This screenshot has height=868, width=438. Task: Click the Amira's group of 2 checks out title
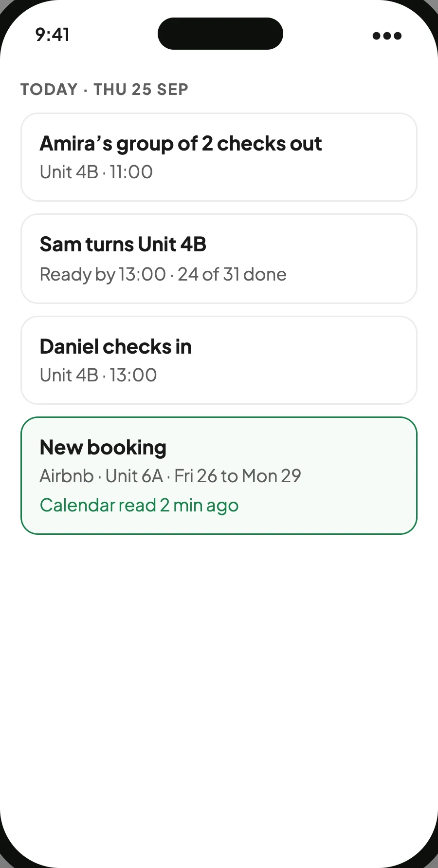181,144
